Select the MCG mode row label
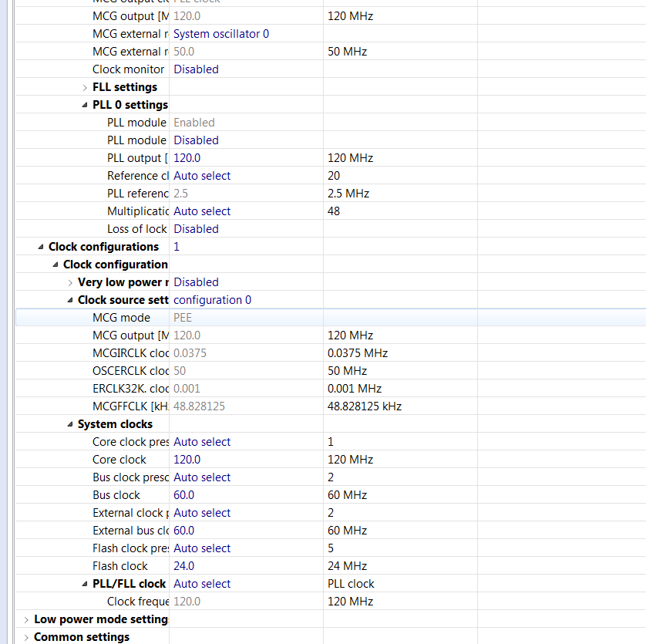Image resolution: width=646 pixels, height=644 pixels. [x=122, y=318]
